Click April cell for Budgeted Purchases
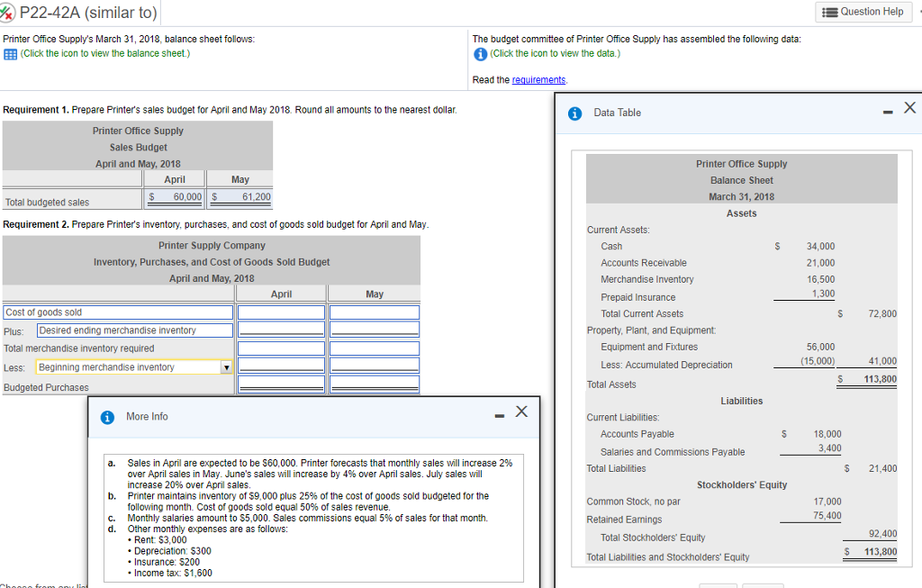The height and width of the screenshot is (588, 922). point(281,384)
